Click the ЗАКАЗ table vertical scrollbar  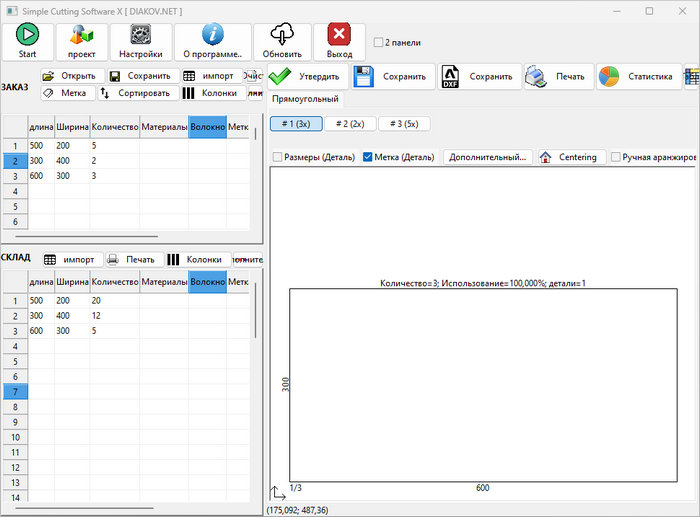255,134
